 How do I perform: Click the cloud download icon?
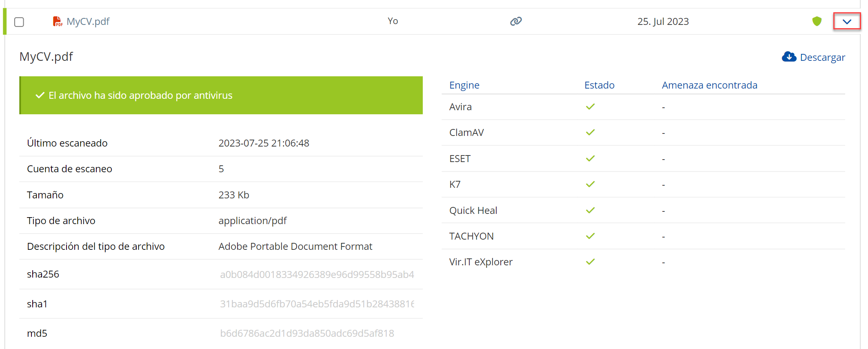[x=789, y=57]
